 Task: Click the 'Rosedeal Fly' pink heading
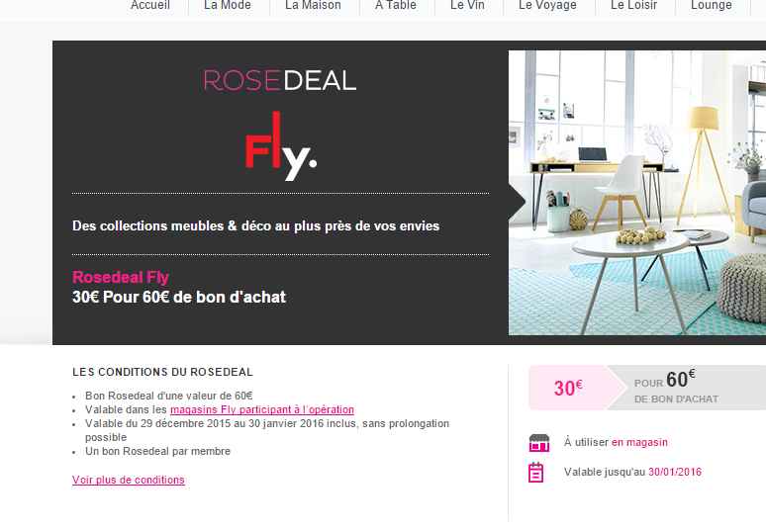coord(121,277)
